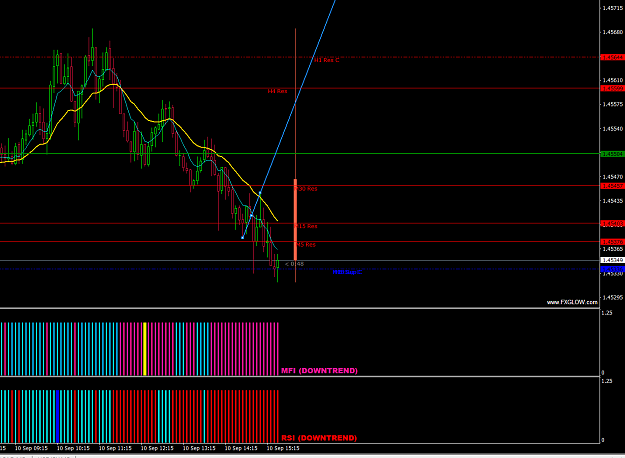Click the blue Sup C line label
The width and height of the screenshot is (625, 458).
(348, 272)
